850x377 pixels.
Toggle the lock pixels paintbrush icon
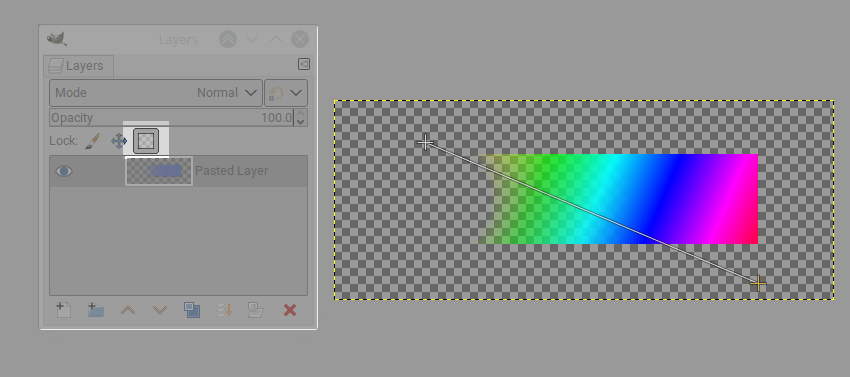coord(93,141)
